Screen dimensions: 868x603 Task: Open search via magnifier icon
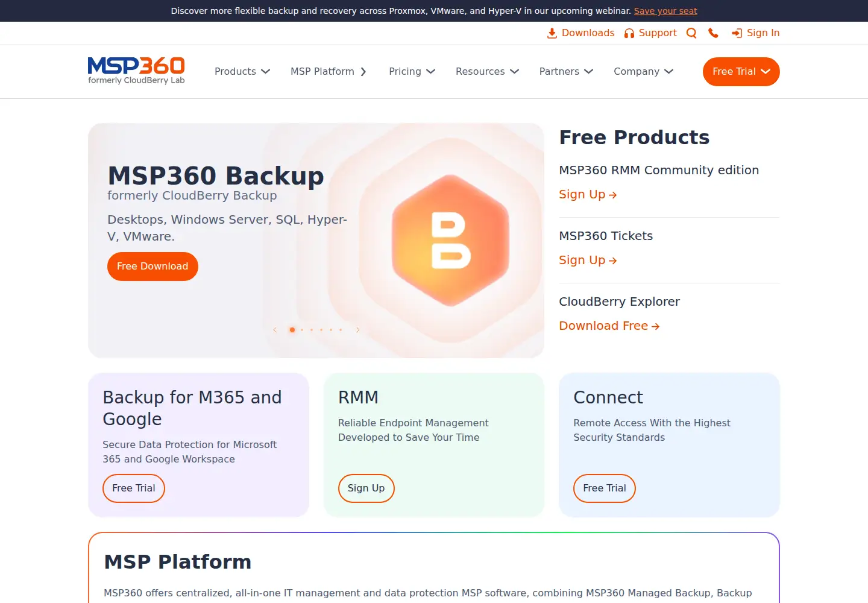coord(691,33)
